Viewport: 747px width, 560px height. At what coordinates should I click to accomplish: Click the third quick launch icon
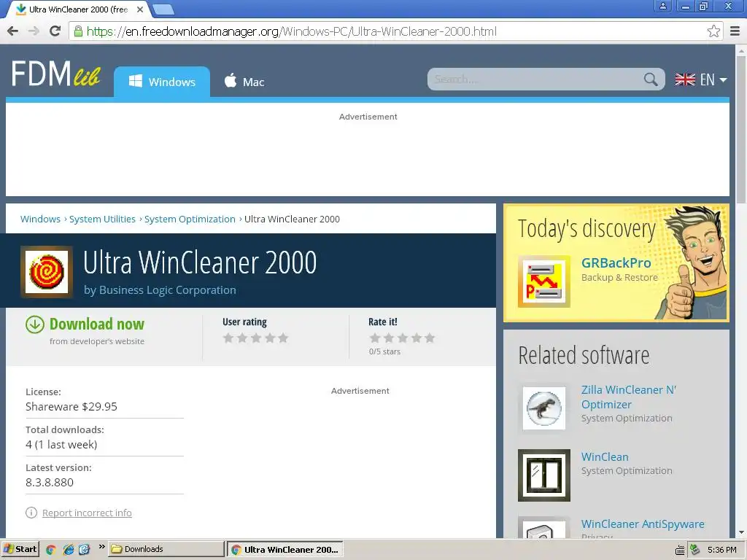pos(85,550)
